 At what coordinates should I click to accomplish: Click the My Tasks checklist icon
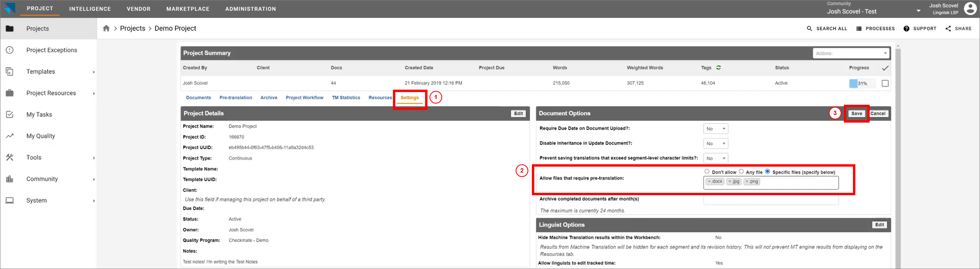(x=10, y=114)
